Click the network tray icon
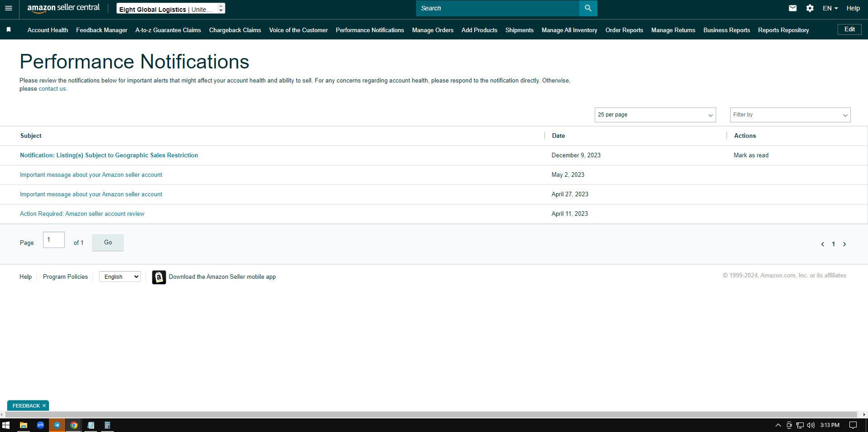 point(800,425)
